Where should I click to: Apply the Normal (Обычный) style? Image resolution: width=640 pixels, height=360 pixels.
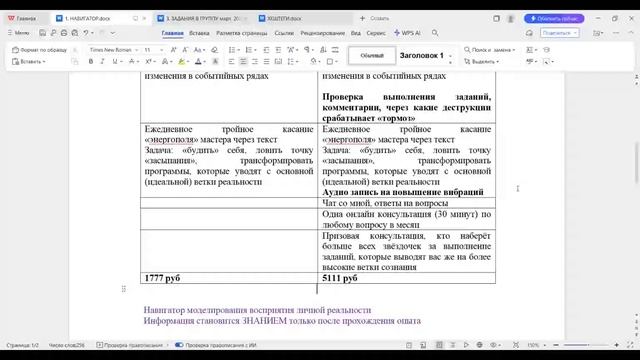[x=372, y=56]
